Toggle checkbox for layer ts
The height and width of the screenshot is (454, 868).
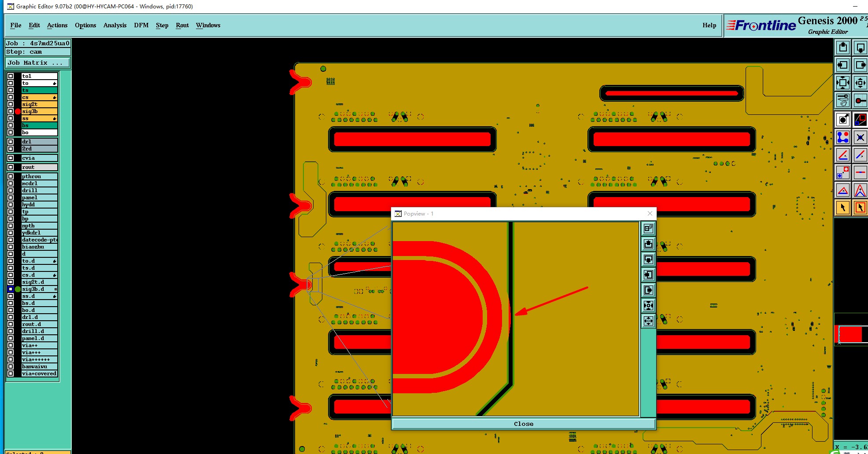click(x=11, y=90)
